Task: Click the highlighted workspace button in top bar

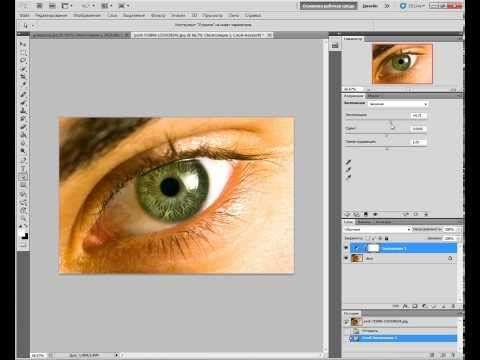Action: pos(328,6)
